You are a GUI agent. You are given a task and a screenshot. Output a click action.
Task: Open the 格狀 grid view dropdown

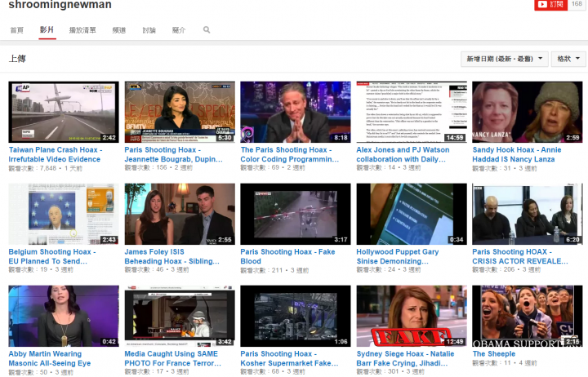(568, 59)
